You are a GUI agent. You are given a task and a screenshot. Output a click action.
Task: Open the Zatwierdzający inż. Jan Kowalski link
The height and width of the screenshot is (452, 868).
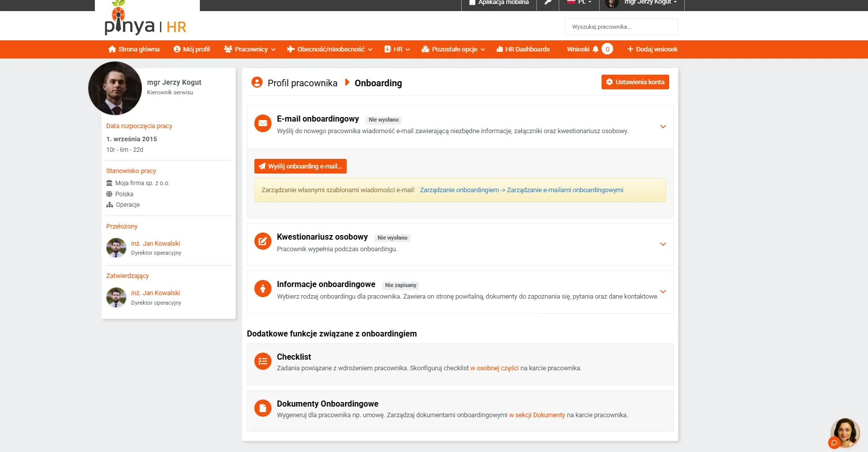pyautogui.click(x=155, y=293)
